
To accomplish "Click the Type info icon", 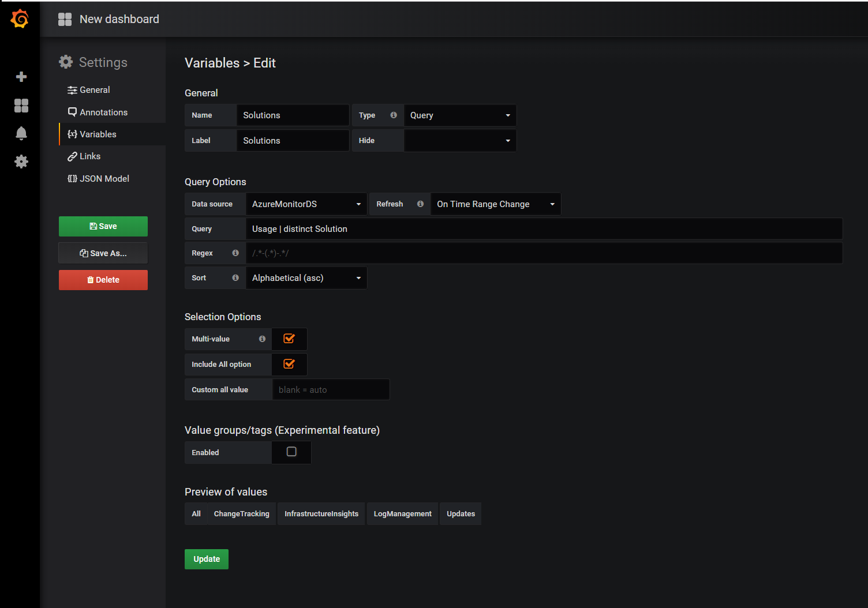I will [x=394, y=115].
